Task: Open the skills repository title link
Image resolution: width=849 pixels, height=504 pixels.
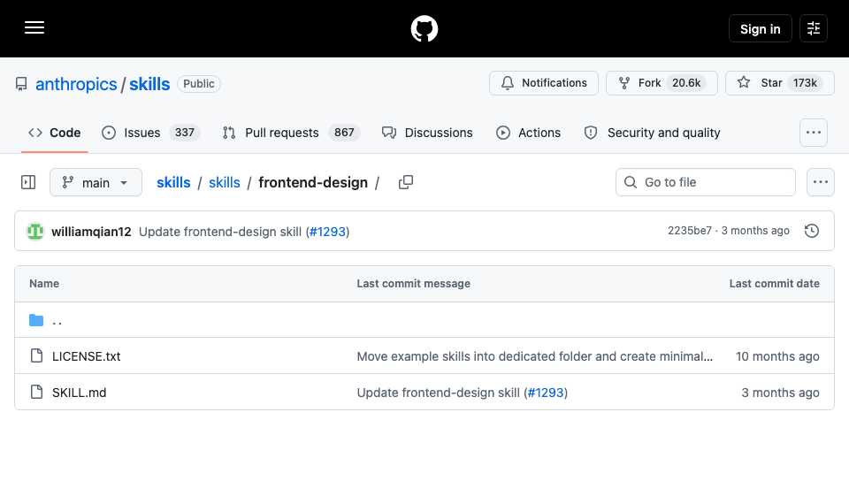Action: (x=149, y=84)
